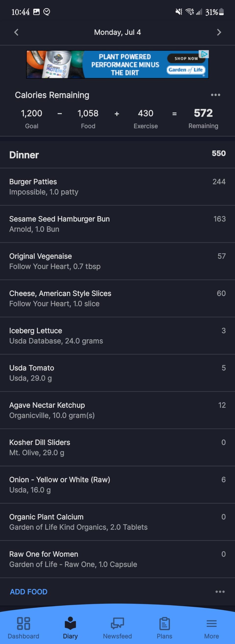The image size is (235, 644).
Task: Tap Shop Now on Garden of Life ad
Action: [x=186, y=59]
